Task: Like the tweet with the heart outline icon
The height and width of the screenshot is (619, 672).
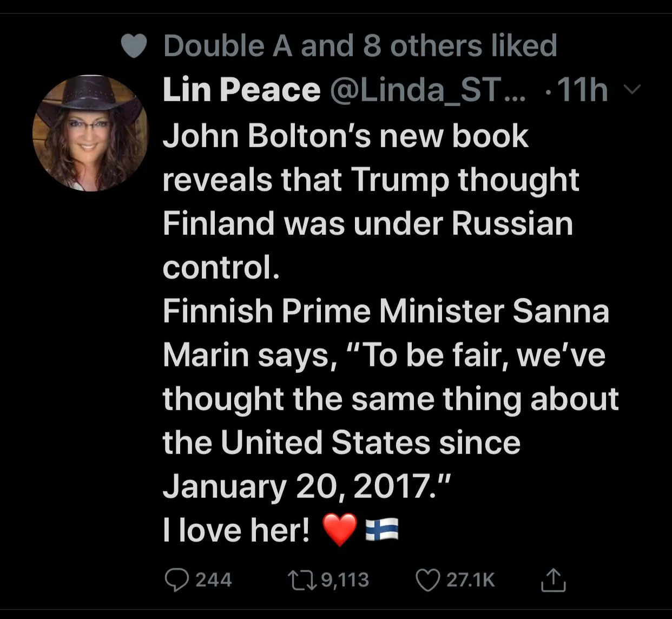Action: (427, 580)
